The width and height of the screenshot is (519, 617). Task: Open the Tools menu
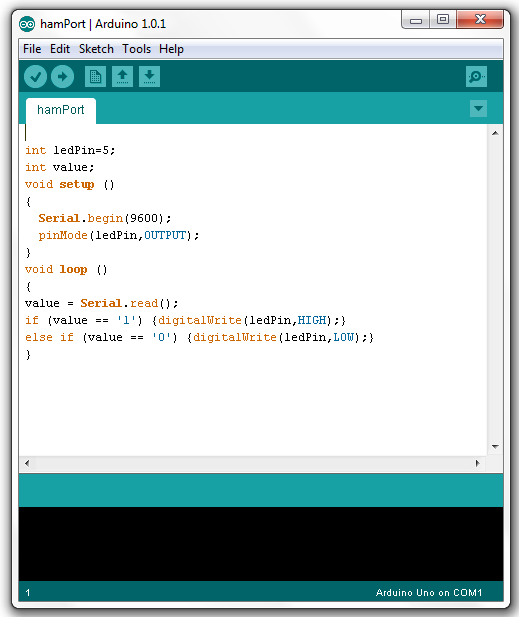pyautogui.click(x=136, y=49)
